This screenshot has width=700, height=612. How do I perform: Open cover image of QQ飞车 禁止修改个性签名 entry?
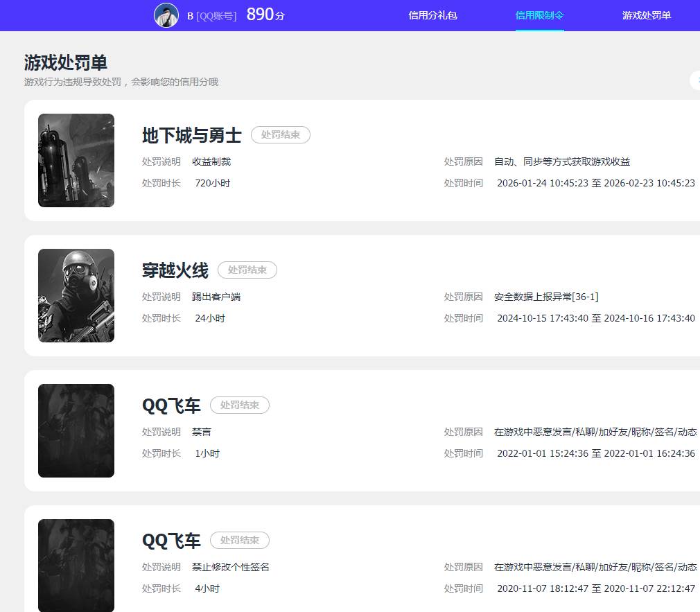tap(76, 565)
